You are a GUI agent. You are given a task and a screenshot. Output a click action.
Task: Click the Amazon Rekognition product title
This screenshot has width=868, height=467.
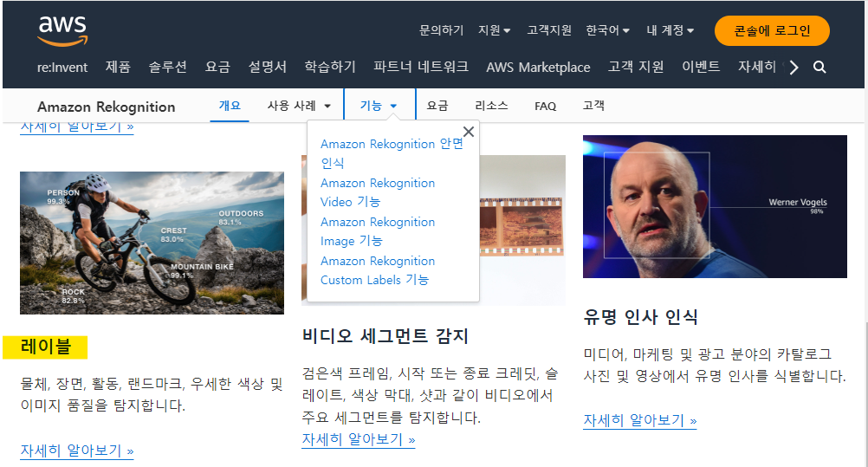point(107,107)
